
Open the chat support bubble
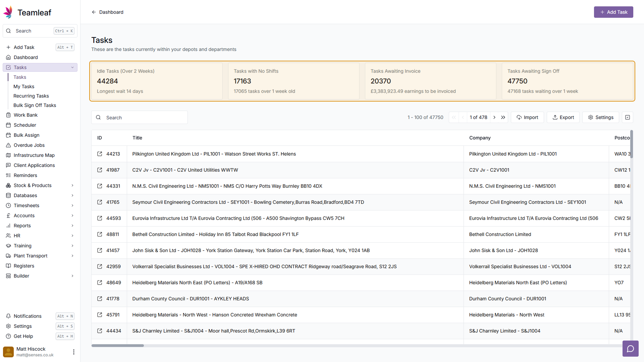point(630,349)
